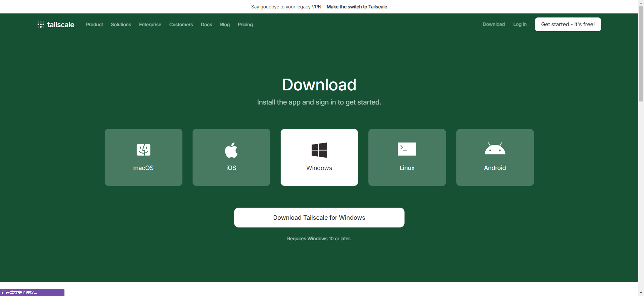Click the purple secure connection status bar
This screenshot has width=644, height=296.
point(32,292)
